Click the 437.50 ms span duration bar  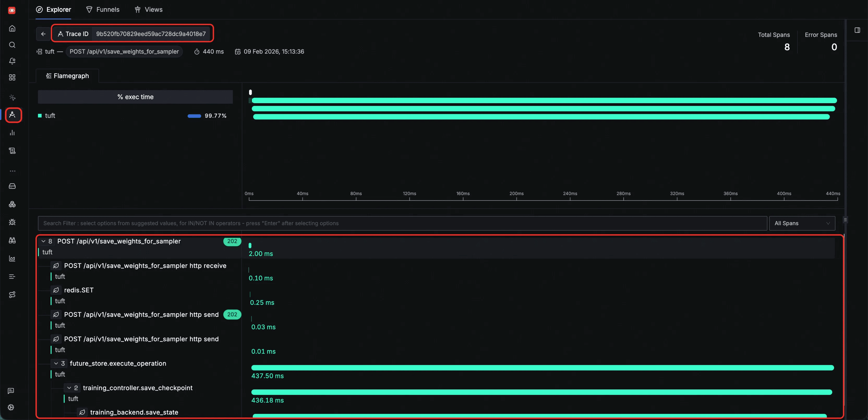point(542,368)
